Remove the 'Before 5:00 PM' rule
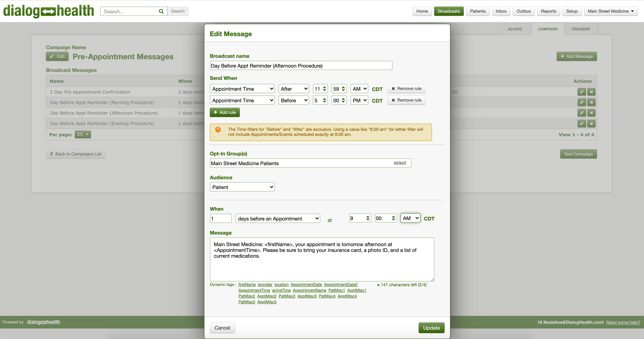 click(406, 100)
